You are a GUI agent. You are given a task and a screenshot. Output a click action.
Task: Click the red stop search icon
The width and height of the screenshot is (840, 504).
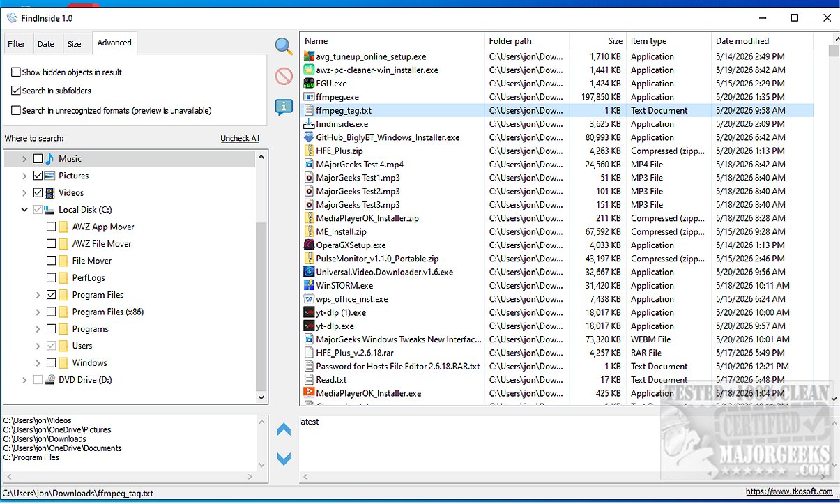[284, 76]
